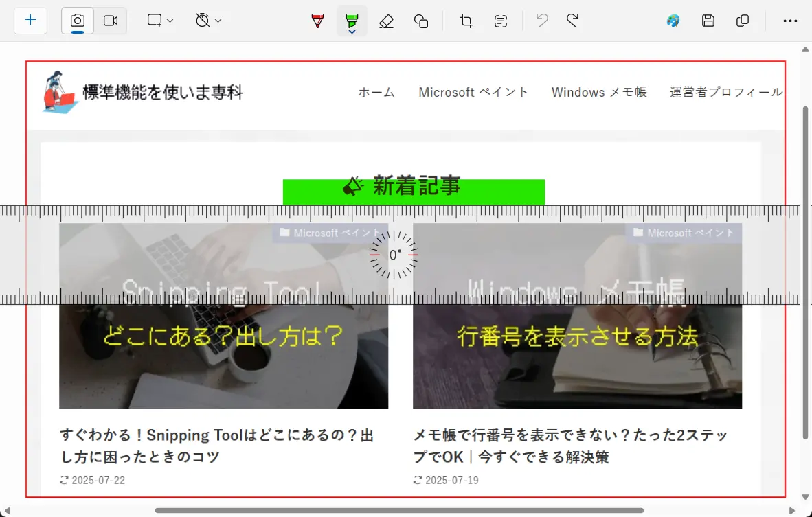Image resolution: width=812 pixels, height=517 pixels.
Task: Click the Microsoft ペイント navigation item
Action: click(473, 92)
